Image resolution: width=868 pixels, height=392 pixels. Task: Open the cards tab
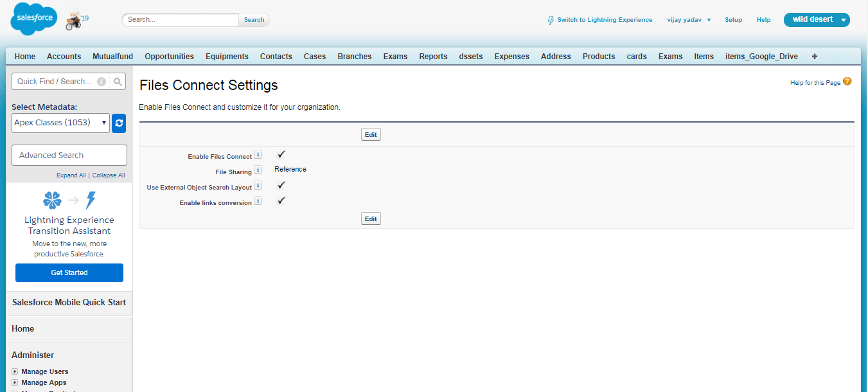click(637, 57)
